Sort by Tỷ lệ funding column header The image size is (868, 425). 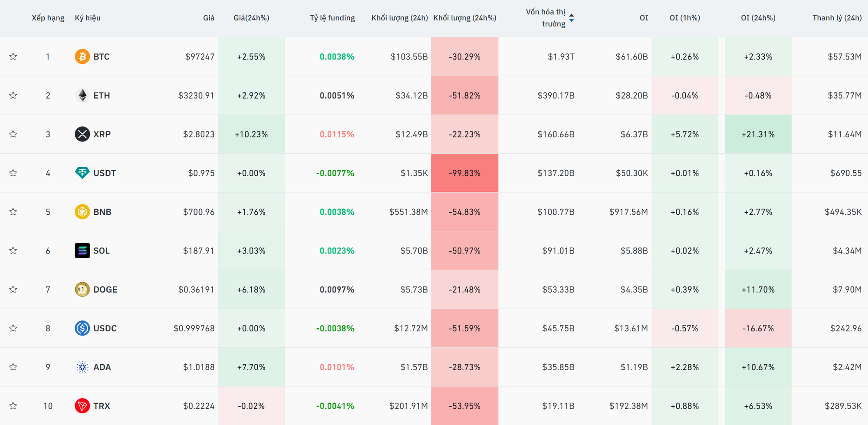point(332,18)
